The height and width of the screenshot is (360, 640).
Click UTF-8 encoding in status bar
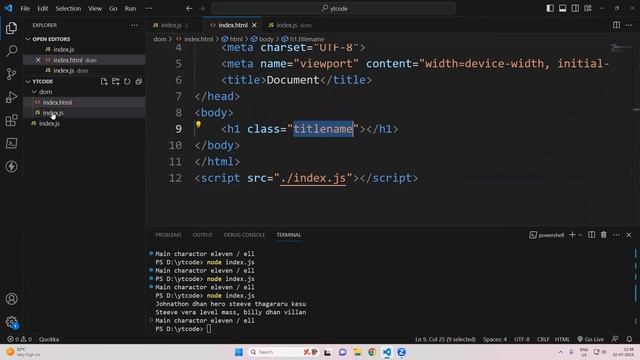(522, 340)
